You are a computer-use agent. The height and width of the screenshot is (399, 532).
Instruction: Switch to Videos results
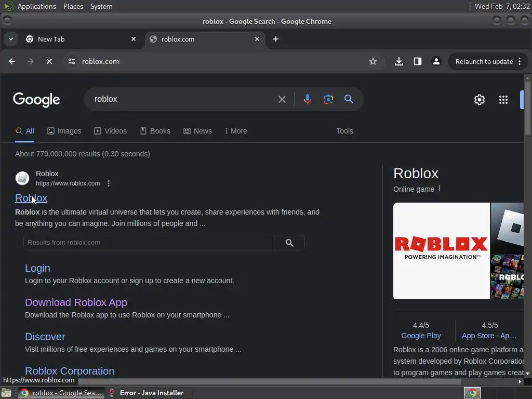click(110, 131)
